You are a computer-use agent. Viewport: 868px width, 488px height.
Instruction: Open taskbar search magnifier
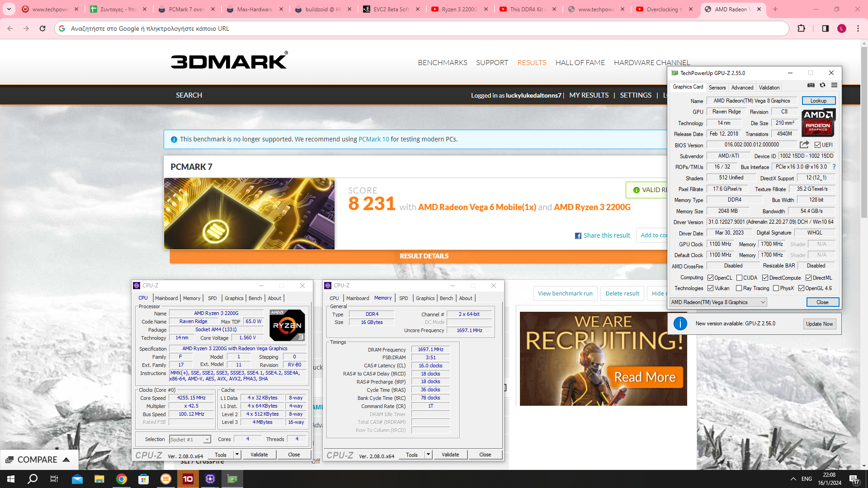[x=33, y=479]
